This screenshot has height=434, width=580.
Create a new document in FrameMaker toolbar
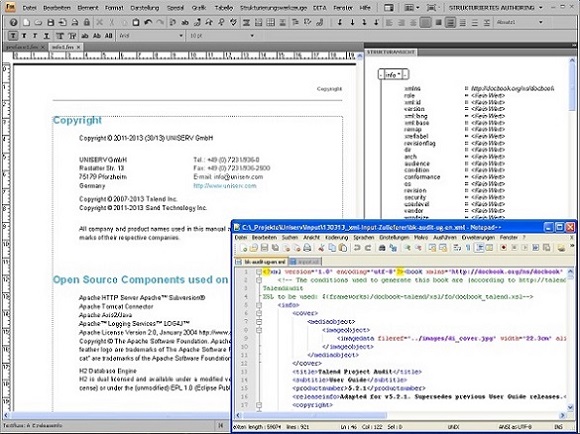click(26, 23)
